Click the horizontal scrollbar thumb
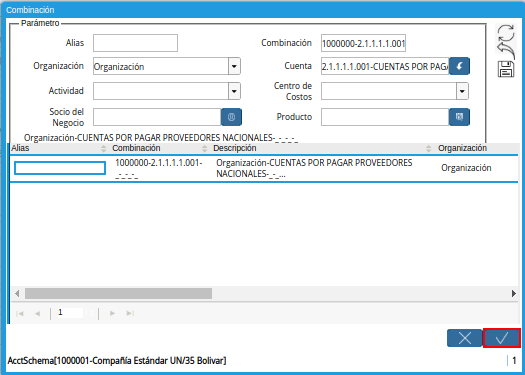This screenshot has width=525, height=375. pos(118,294)
